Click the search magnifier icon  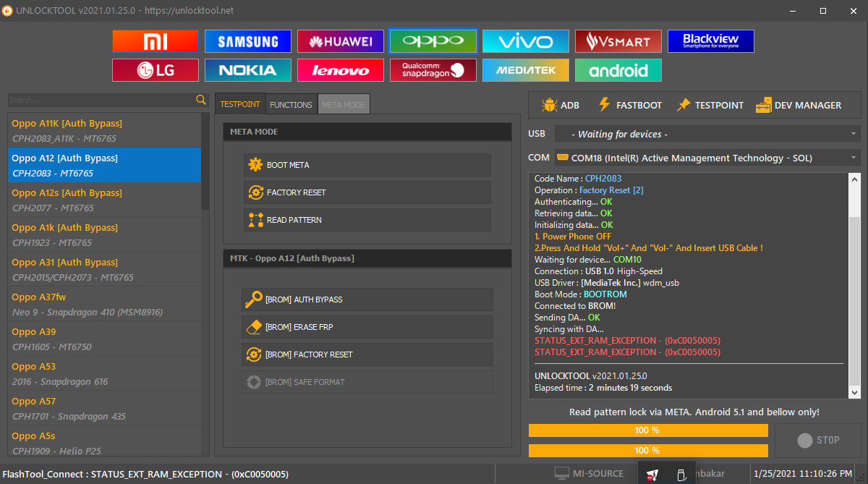click(x=201, y=100)
